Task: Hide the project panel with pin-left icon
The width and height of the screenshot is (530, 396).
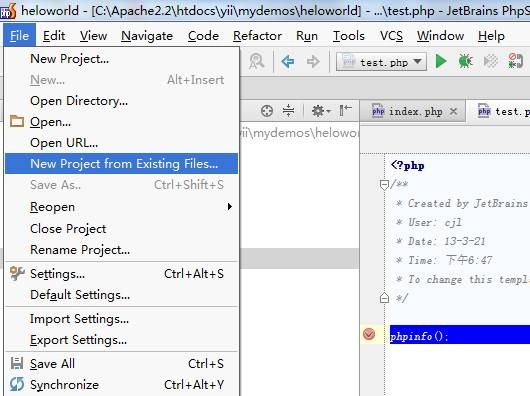Action: click(345, 110)
